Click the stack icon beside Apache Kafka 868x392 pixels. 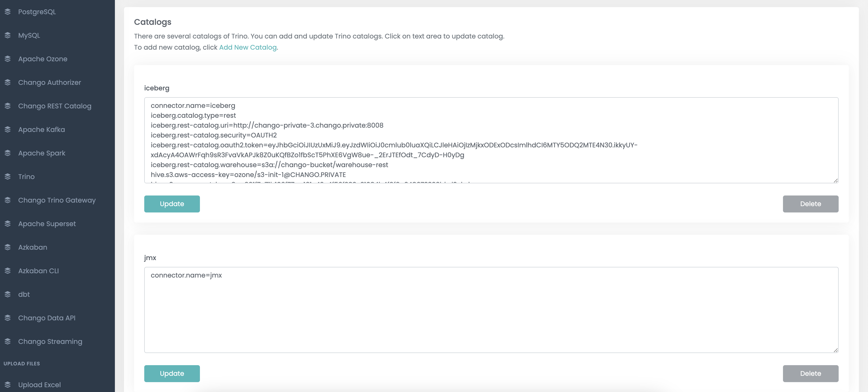[x=8, y=130]
